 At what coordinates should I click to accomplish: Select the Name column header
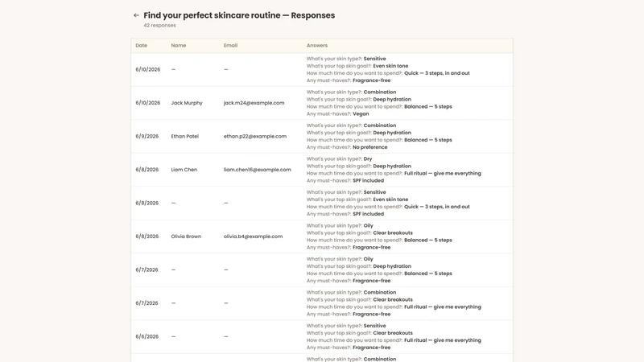point(179,46)
